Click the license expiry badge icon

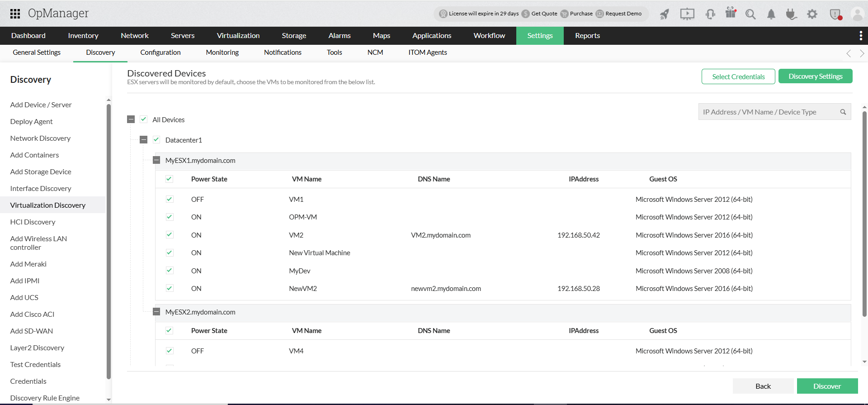point(443,14)
